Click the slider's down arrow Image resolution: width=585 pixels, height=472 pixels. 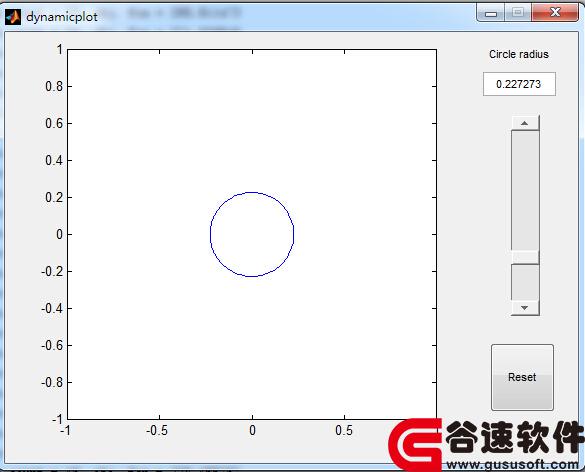point(525,308)
